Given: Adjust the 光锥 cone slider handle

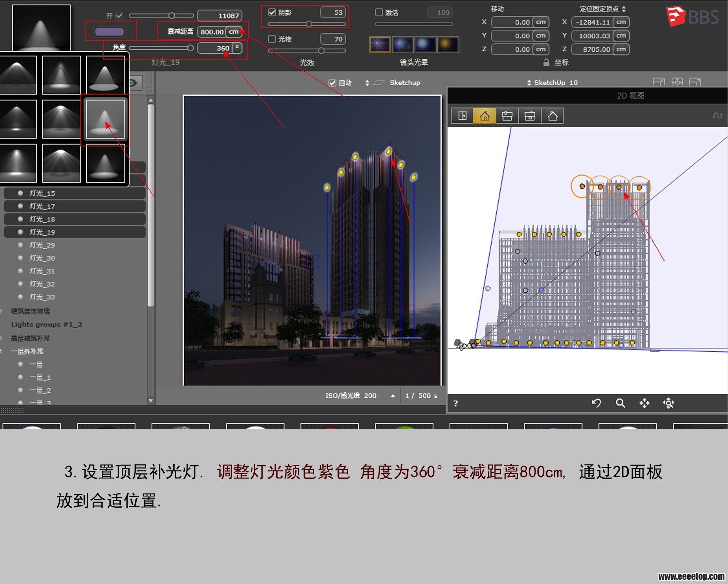Looking at the screenshot, I should point(321,51).
